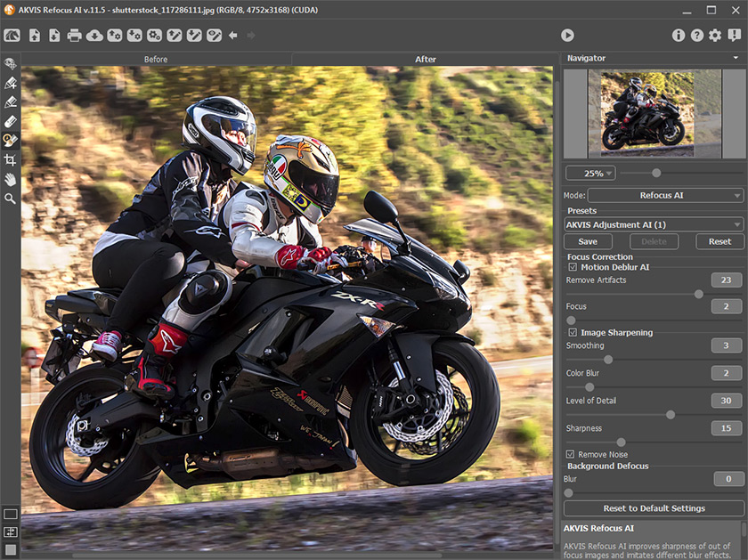This screenshot has height=560, width=748.
Task: Click the Load presets icon
Action: click(x=115, y=36)
